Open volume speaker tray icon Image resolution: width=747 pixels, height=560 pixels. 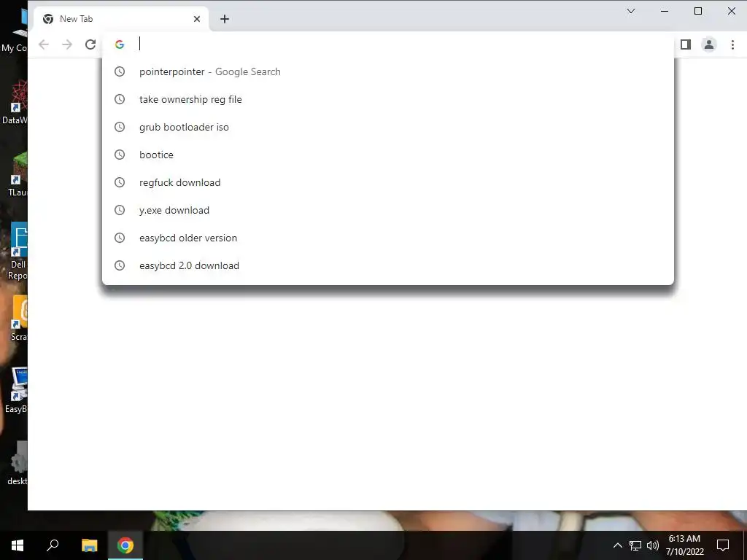653,545
